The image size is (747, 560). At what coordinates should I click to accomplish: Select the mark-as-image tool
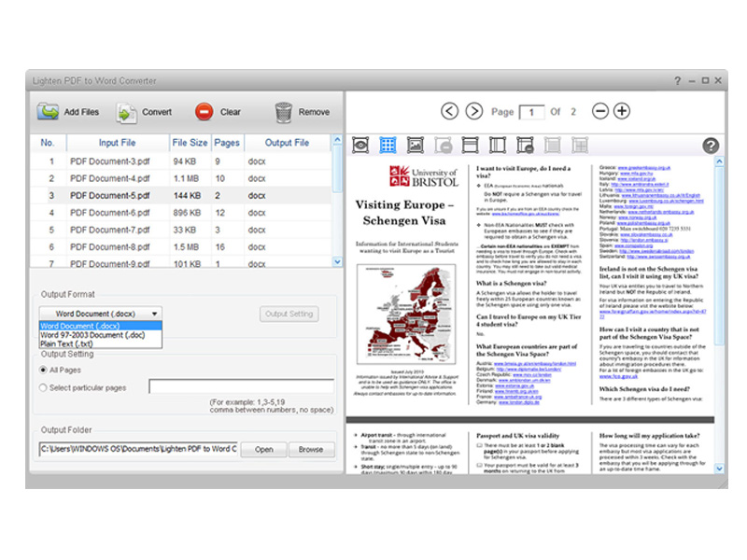coord(415,145)
